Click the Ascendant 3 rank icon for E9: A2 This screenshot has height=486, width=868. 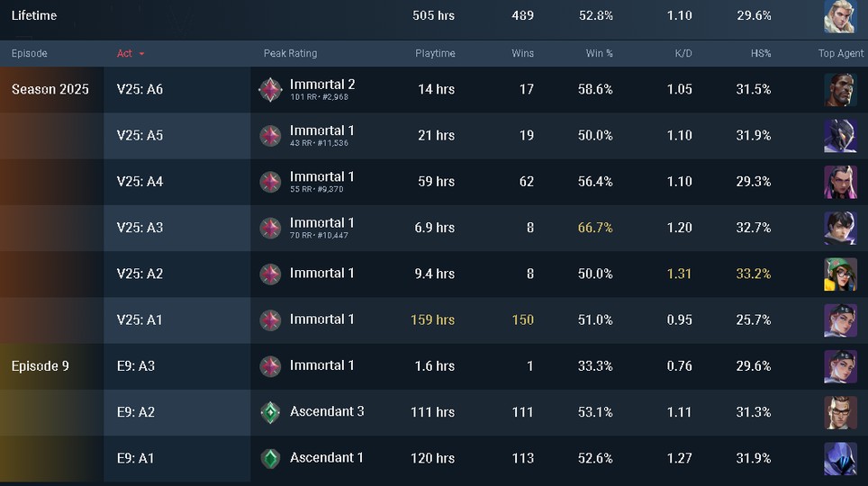click(x=270, y=412)
